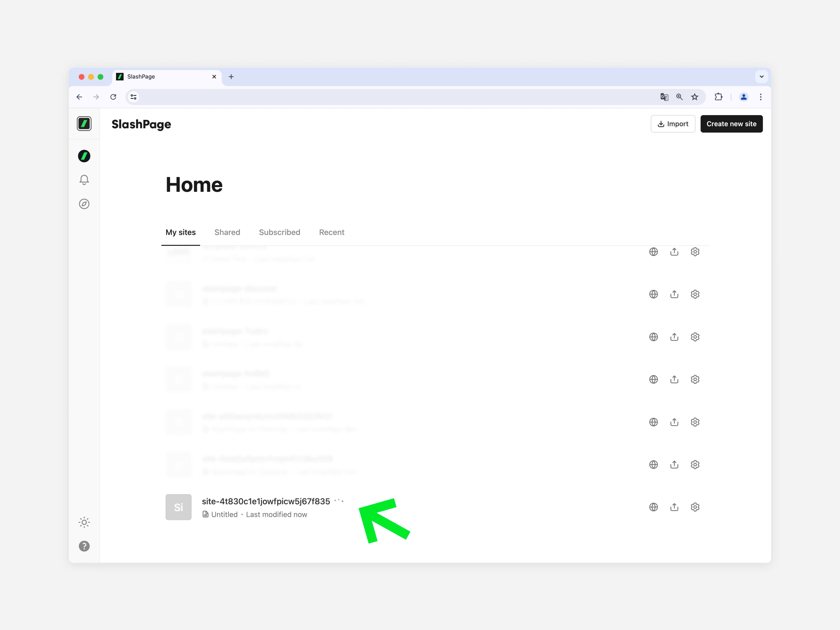Click Create new site
The width and height of the screenshot is (840, 630).
731,124
